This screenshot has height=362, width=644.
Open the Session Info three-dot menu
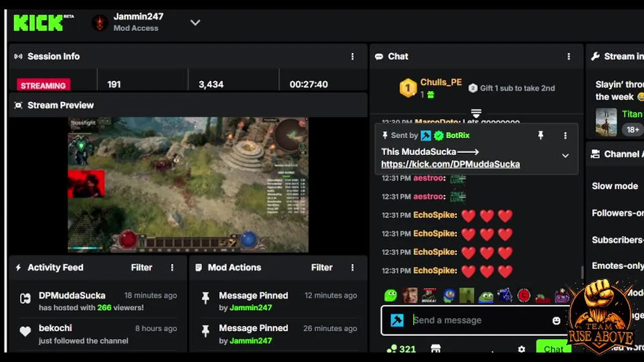tap(352, 56)
